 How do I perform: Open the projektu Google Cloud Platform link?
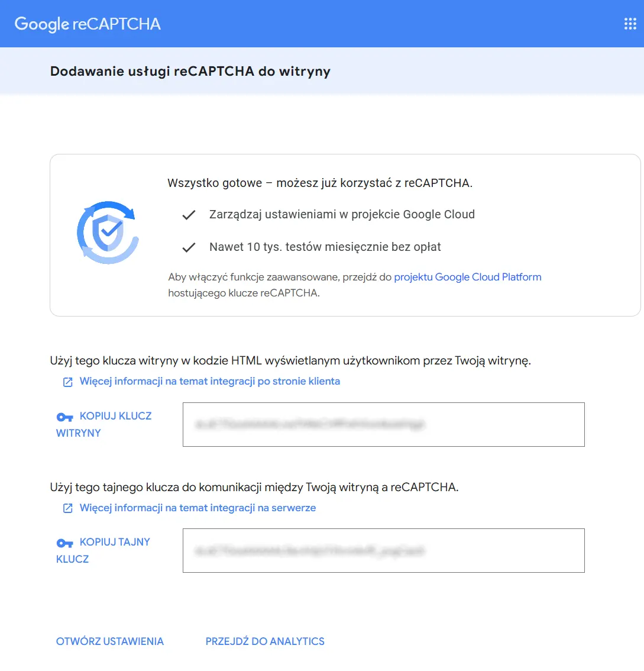click(x=467, y=277)
